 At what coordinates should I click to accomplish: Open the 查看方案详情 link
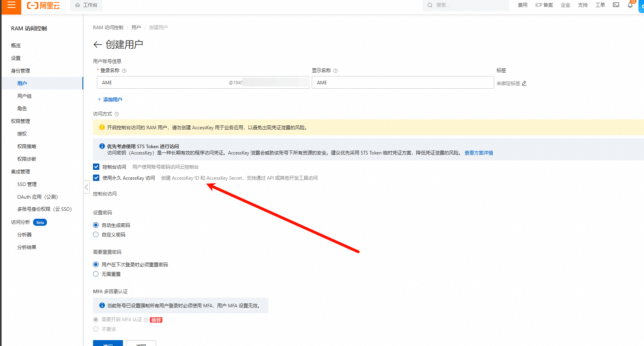click(478, 153)
